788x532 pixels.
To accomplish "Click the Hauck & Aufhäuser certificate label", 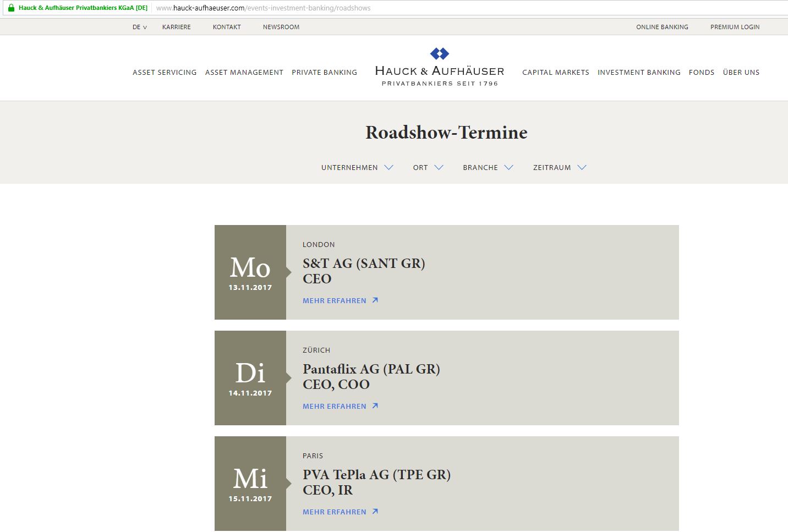I will pos(83,8).
